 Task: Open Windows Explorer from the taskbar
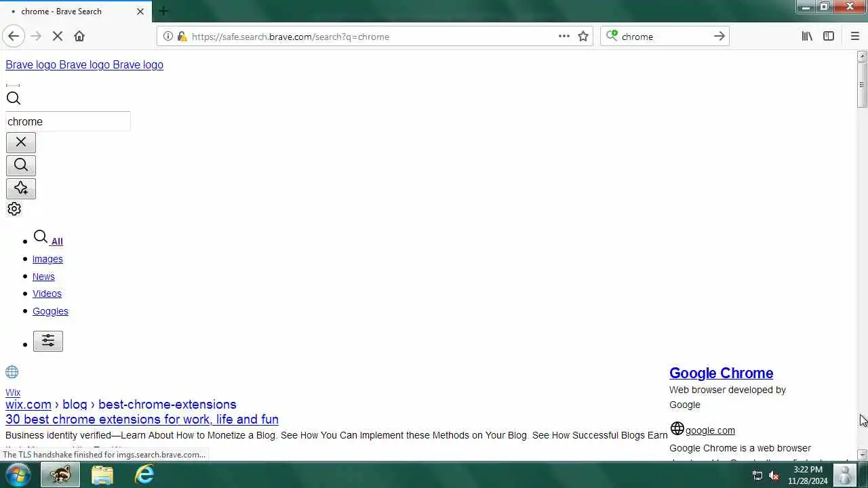click(102, 474)
